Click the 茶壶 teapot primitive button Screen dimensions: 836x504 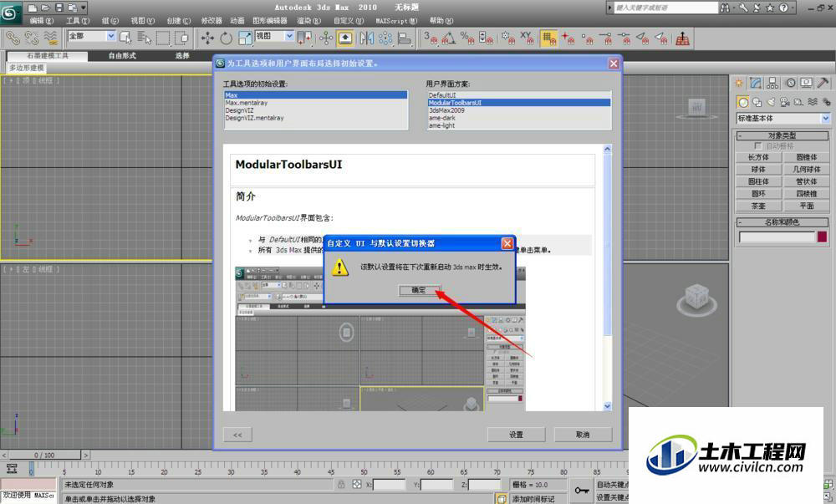[759, 206]
